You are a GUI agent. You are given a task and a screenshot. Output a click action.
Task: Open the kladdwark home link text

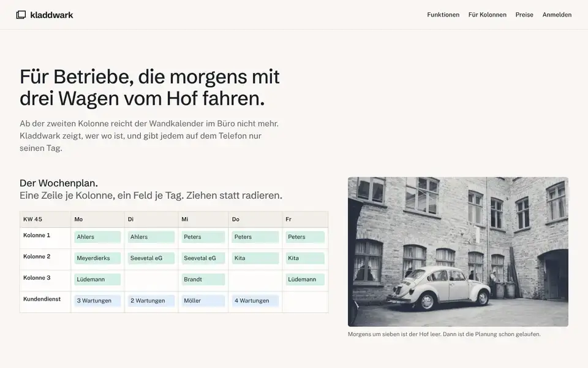tap(51, 15)
